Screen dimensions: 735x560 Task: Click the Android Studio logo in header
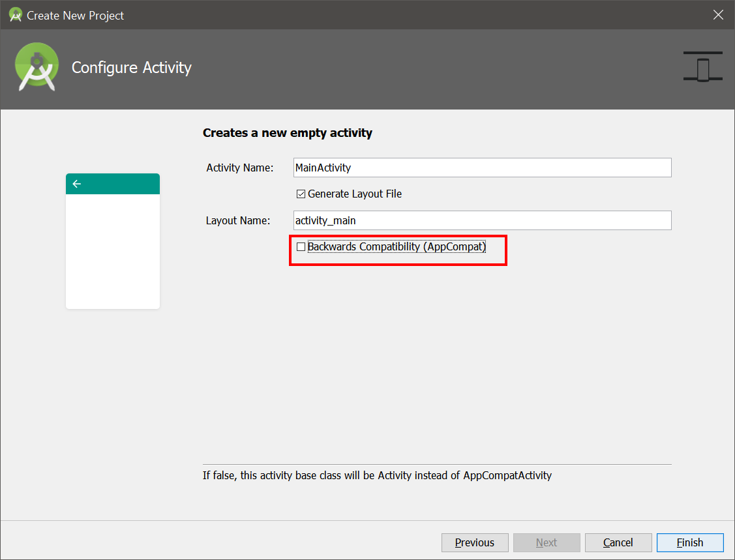(x=37, y=67)
